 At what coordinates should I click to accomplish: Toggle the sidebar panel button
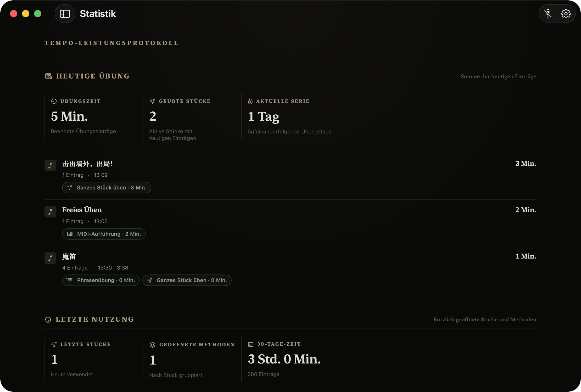point(65,14)
